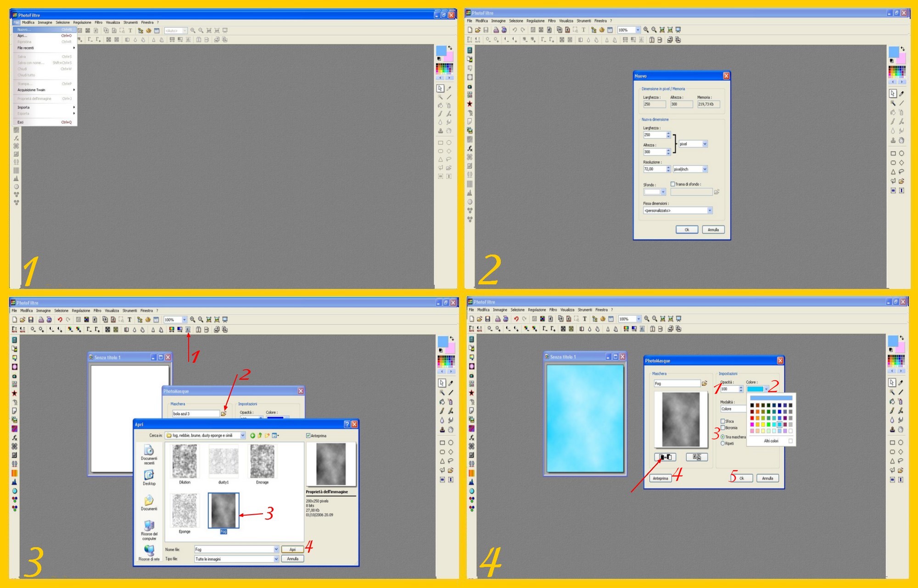This screenshot has width=918, height=588.
Task: Click folder icon next to Trama di sfondo
Action: click(x=716, y=192)
